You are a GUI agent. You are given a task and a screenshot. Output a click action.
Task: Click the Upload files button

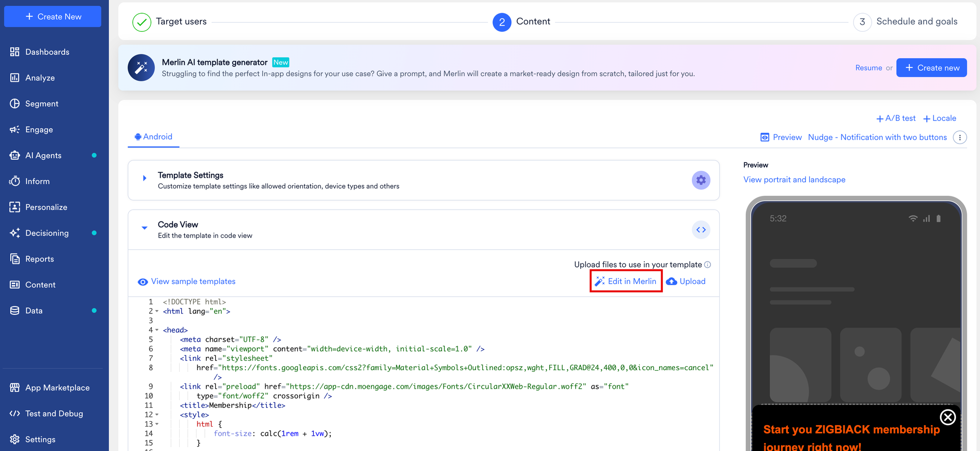tap(686, 282)
